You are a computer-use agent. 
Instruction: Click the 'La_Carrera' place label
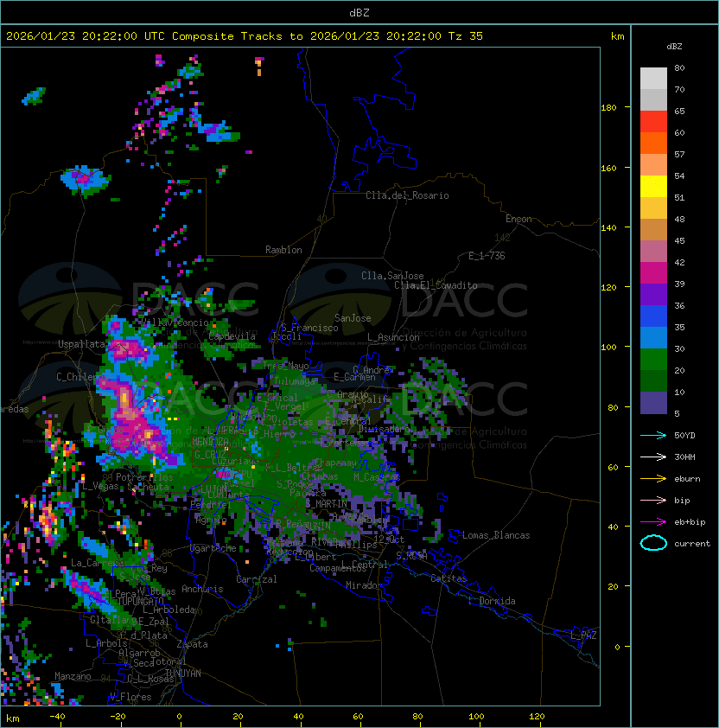click(97, 563)
